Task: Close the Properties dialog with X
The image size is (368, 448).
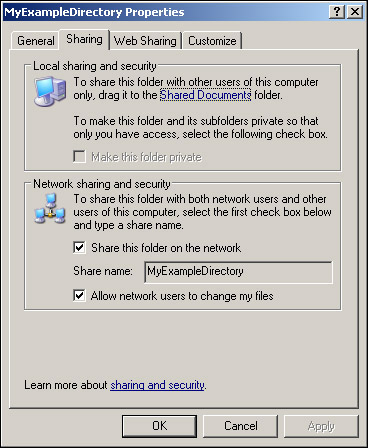Action: pyautogui.click(x=355, y=12)
